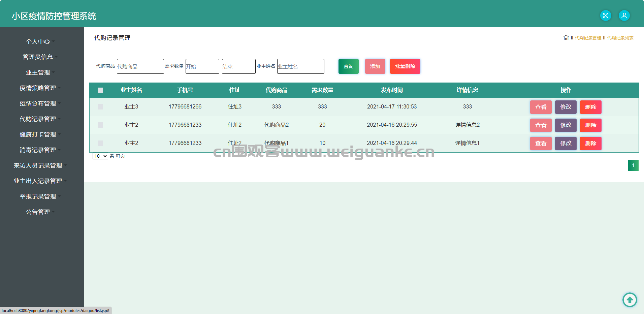This screenshot has width=644, height=314.
Task: Delete the 代购商品1 record
Action: (x=591, y=144)
